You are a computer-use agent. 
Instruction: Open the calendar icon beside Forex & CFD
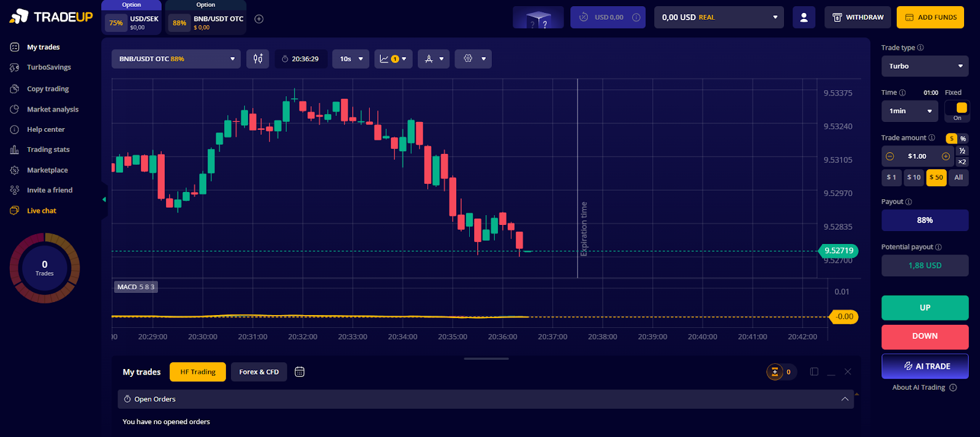[x=300, y=372]
